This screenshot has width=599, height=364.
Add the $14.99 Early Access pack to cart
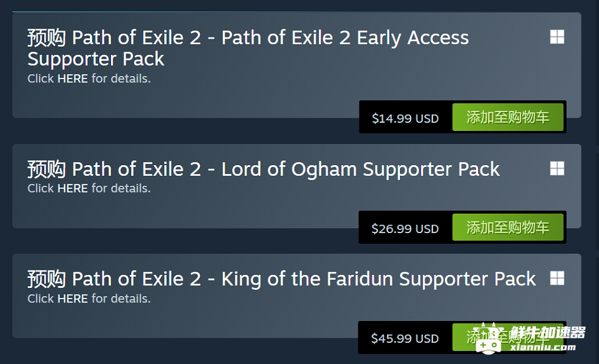508,117
